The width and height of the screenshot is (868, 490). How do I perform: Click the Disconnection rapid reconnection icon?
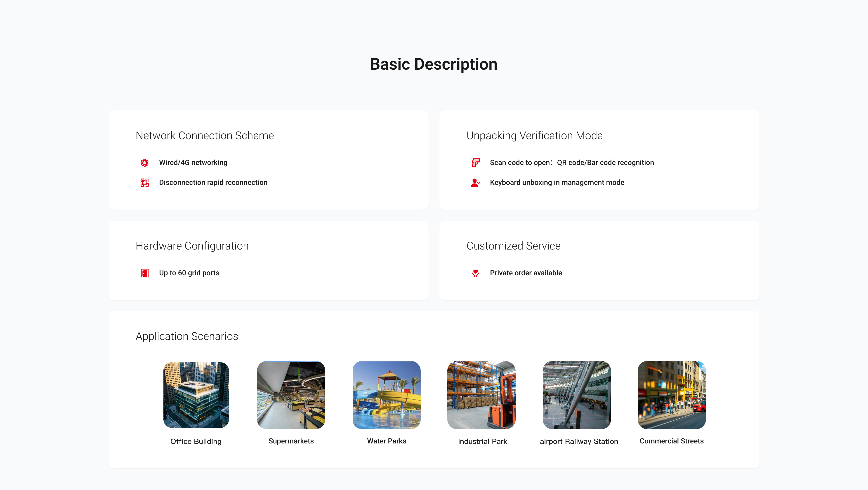click(145, 183)
